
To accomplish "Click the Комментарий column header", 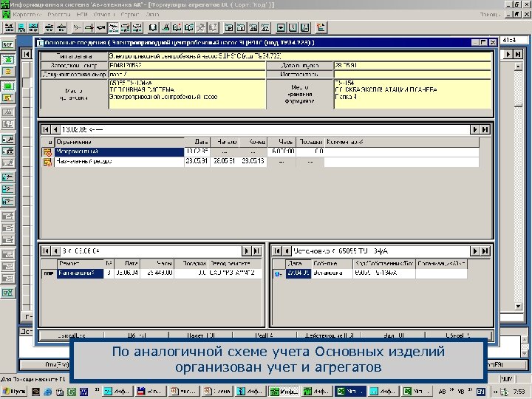I will point(402,142).
